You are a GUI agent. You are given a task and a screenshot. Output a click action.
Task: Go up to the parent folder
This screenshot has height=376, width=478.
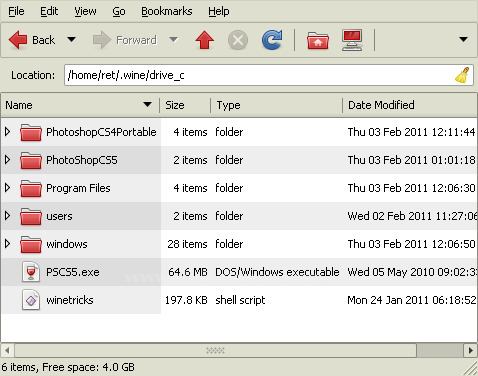click(x=204, y=40)
